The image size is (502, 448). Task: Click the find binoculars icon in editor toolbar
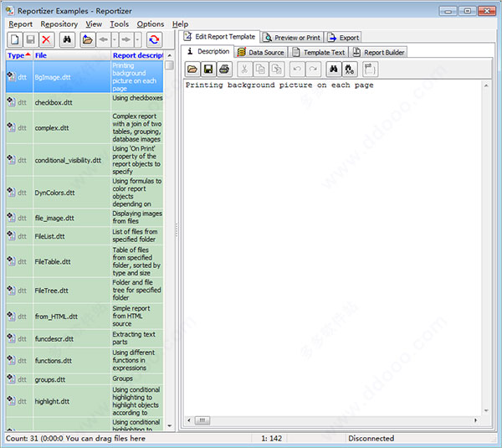(332, 69)
